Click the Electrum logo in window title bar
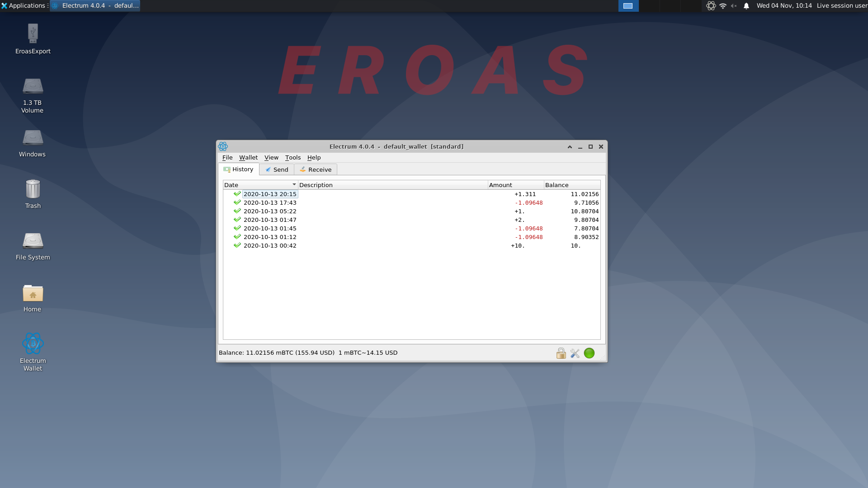The image size is (868, 488). [x=223, y=146]
